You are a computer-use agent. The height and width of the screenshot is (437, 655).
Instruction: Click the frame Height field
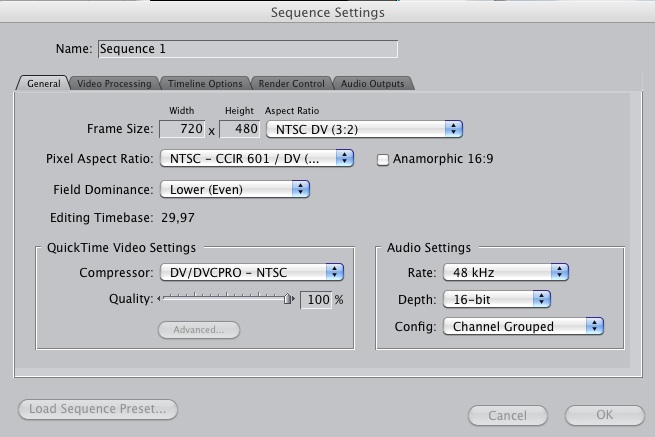pos(240,129)
